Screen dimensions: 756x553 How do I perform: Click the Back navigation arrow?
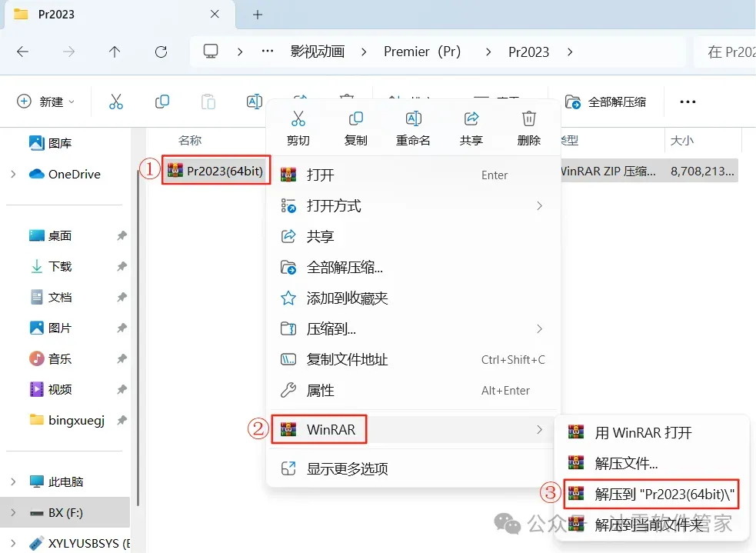[22, 52]
